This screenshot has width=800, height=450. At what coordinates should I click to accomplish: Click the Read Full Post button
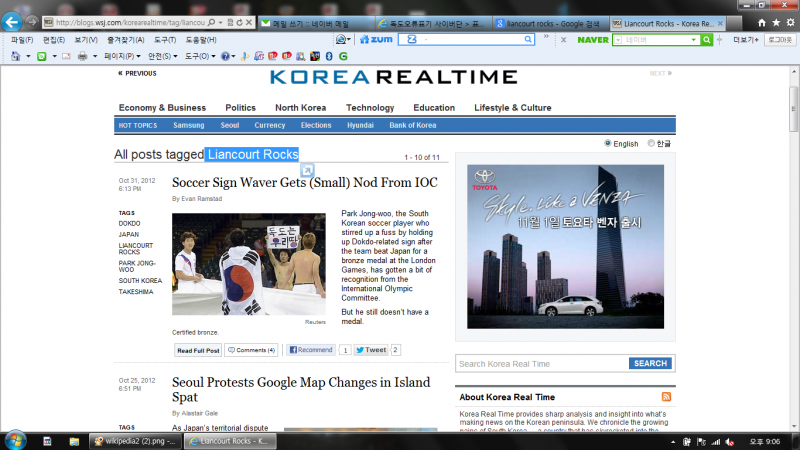click(198, 350)
